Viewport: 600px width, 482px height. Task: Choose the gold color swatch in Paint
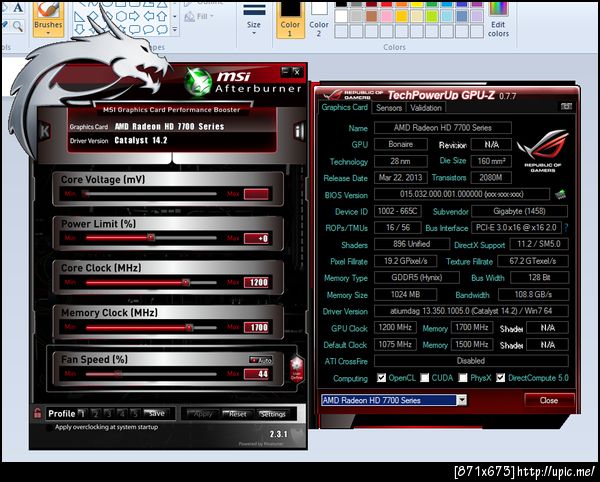coord(401,16)
